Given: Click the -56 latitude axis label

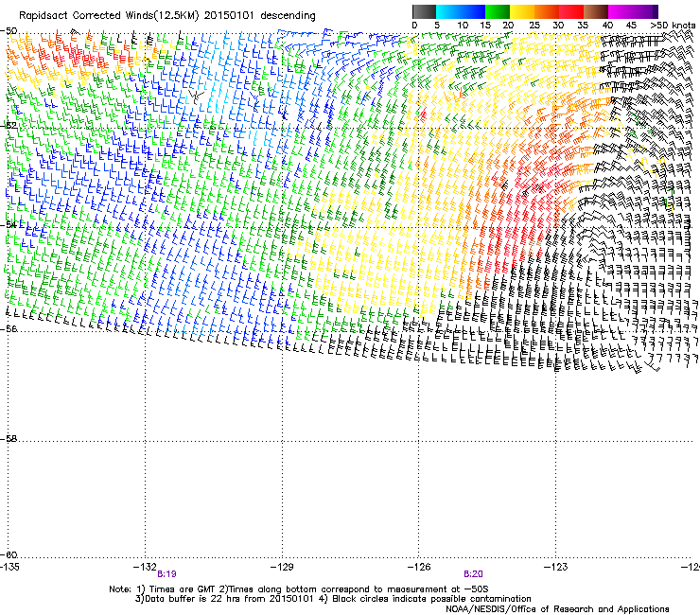Looking at the screenshot, I should (9, 328).
